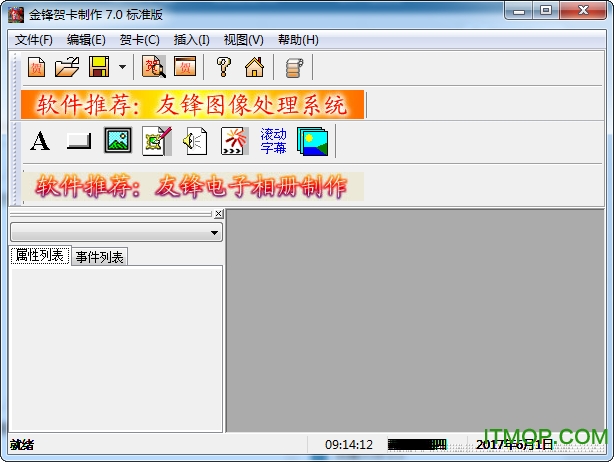614x462 pixels.
Task: Insert sound with speaker icon
Action: [x=195, y=141]
